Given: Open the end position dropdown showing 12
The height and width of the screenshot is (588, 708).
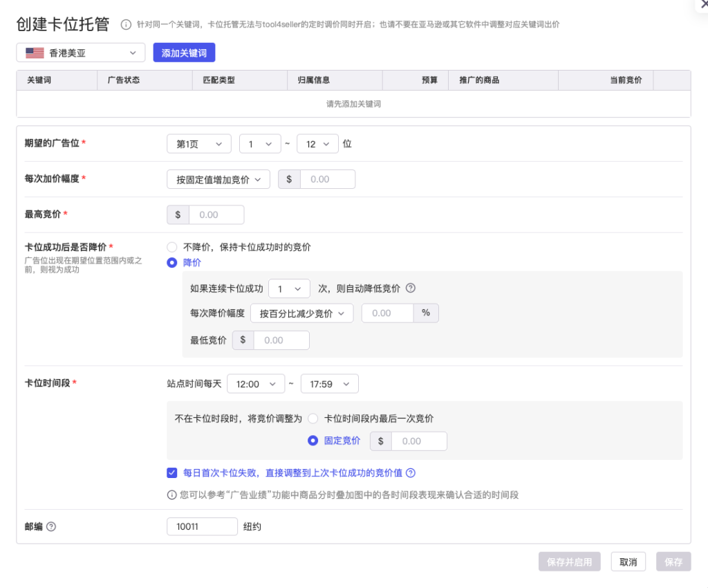Looking at the screenshot, I should pyautogui.click(x=317, y=144).
